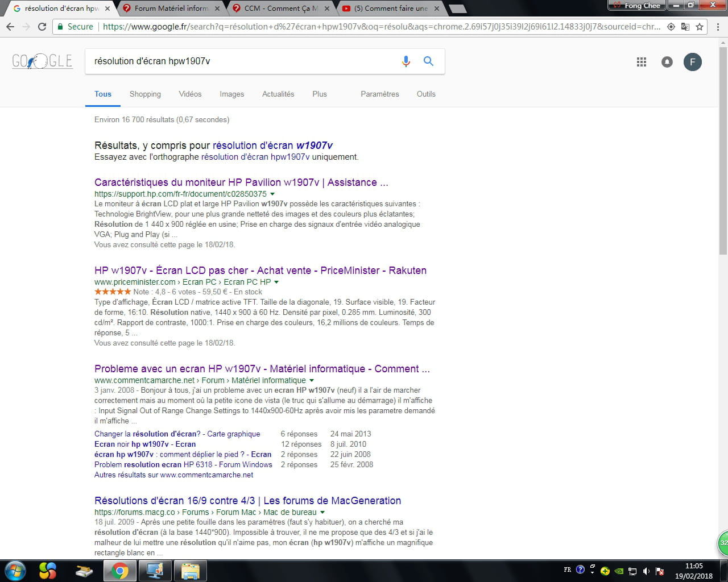Expand options arrow beside support.hp.com URL

point(272,194)
